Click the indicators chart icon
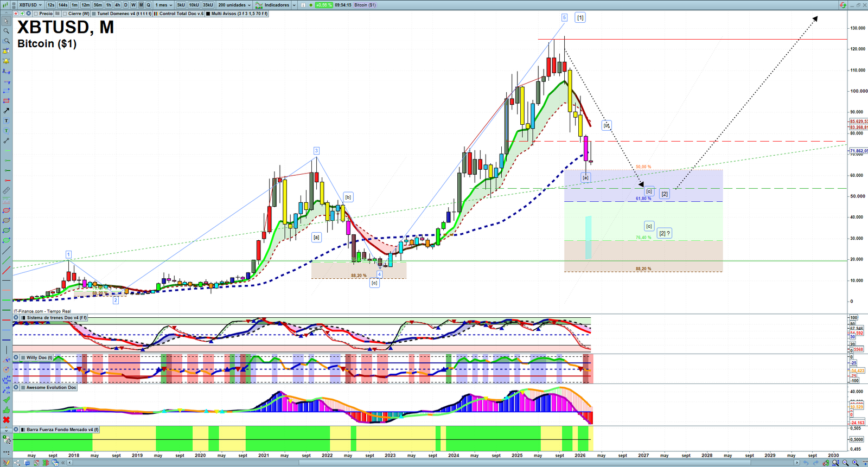This screenshot has height=467, width=868. (x=259, y=5)
